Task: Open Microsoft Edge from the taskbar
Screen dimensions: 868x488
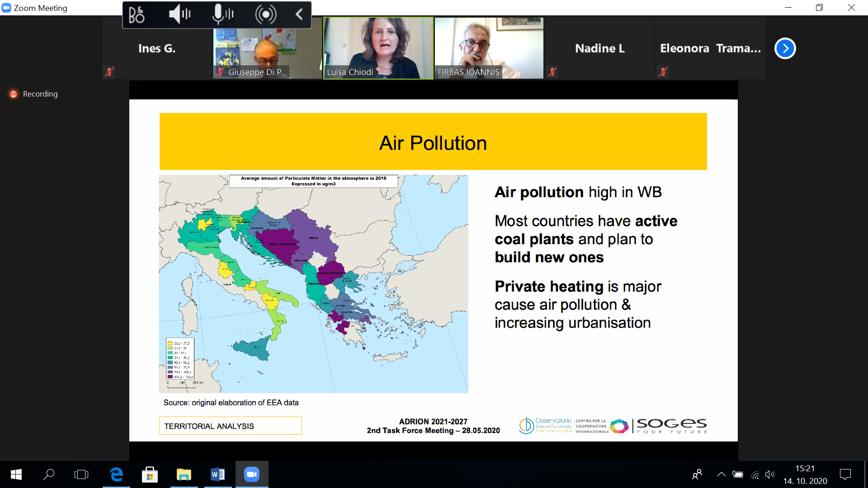Action: (116, 474)
